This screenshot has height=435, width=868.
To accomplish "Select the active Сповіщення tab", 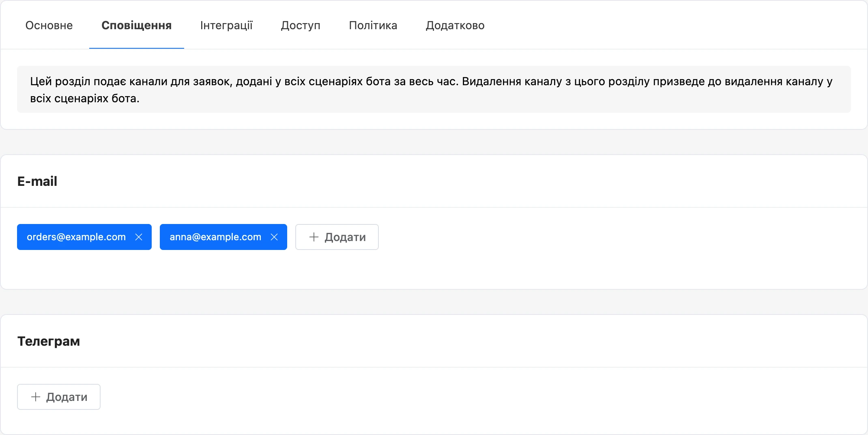I will point(137,25).
